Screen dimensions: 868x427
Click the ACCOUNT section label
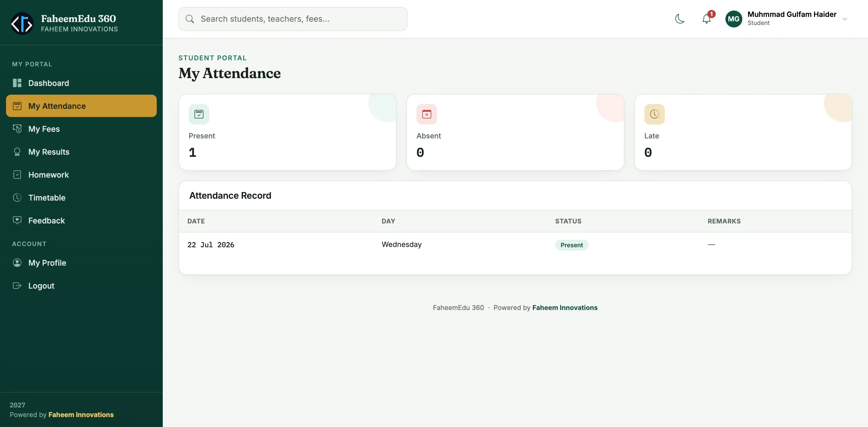29,244
